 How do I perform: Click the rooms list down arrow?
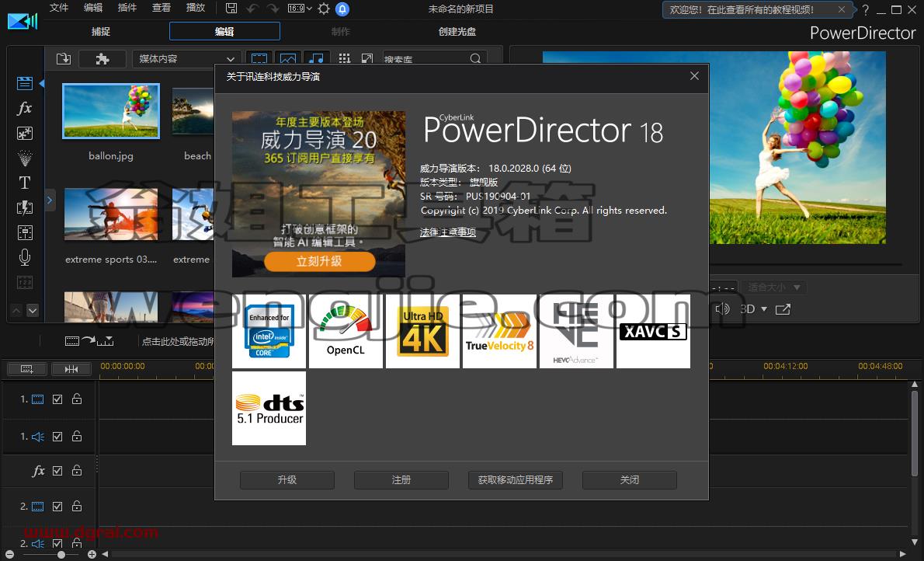click(x=33, y=310)
